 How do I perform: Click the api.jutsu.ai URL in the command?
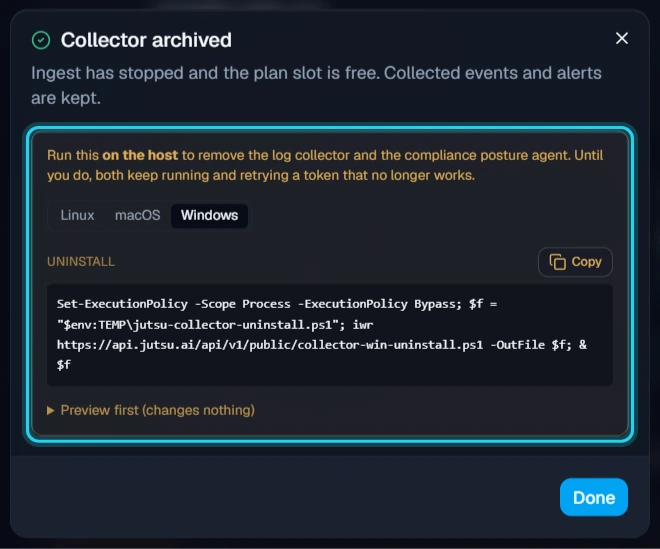[x=270, y=345]
